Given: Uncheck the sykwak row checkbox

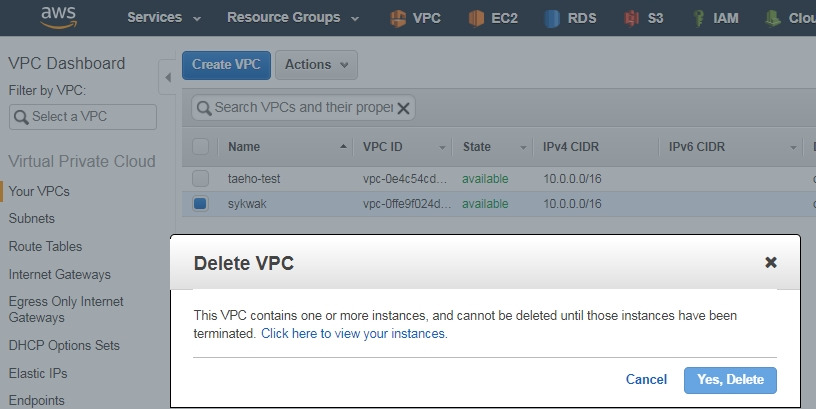Looking at the screenshot, I should pos(200,203).
